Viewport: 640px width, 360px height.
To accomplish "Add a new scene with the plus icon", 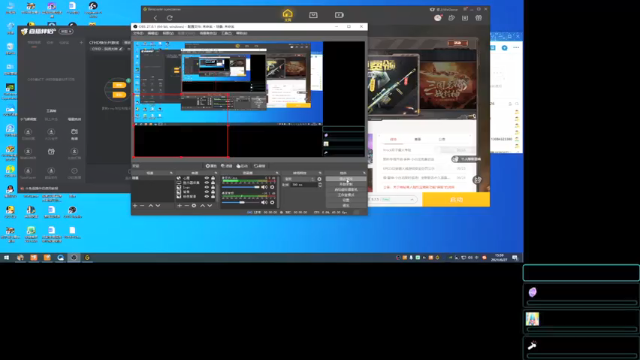I will pos(135,206).
